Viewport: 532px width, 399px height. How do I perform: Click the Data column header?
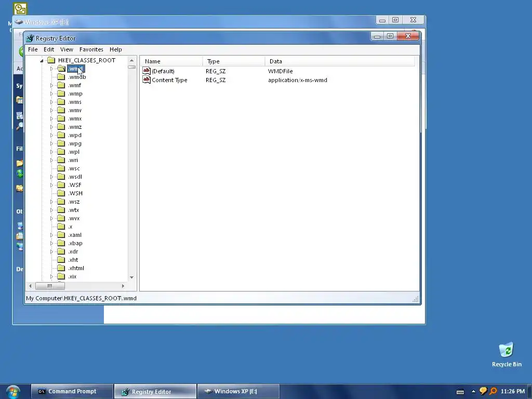(x=340, y=61)
